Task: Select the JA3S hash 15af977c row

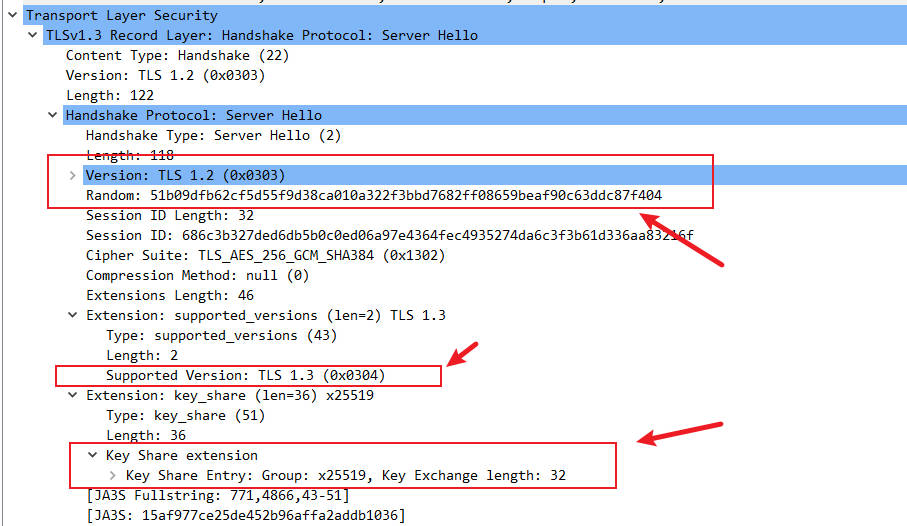Action: (x=245, y=516)
